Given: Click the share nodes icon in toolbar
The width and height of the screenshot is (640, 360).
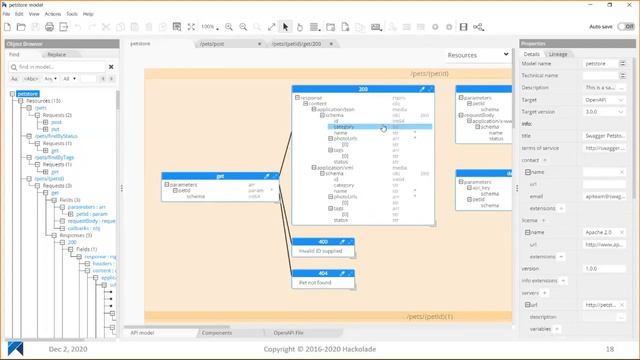Looking at the screenshot, I should [x=478, y=27].
